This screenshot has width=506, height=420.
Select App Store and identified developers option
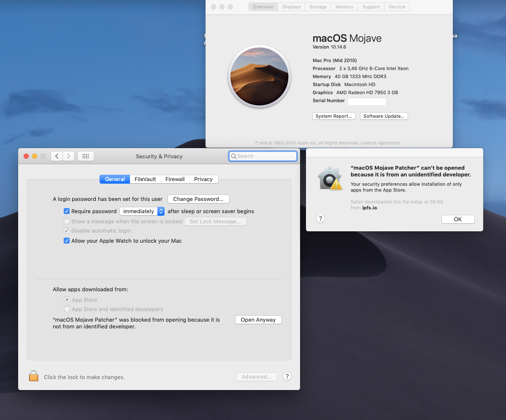point(67,309)
